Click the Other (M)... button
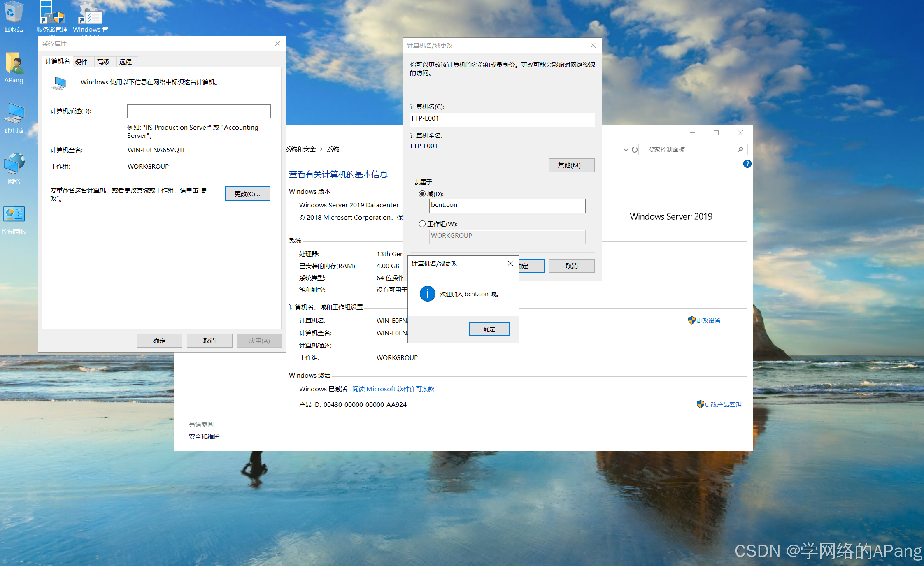Screen dimensions: 924x566 click(571, 165)
